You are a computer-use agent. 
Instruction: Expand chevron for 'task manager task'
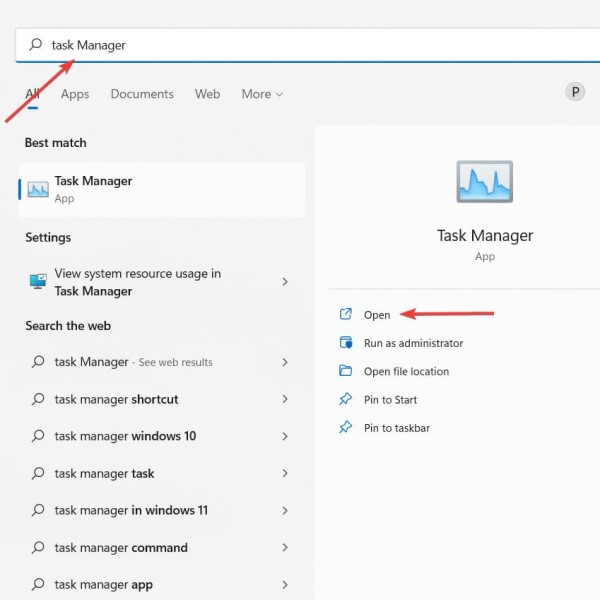click(x=285, y=473)
